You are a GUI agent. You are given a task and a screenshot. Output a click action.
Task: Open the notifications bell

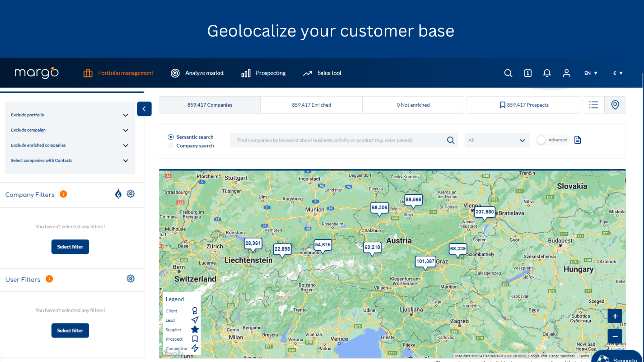coord(547,73)
